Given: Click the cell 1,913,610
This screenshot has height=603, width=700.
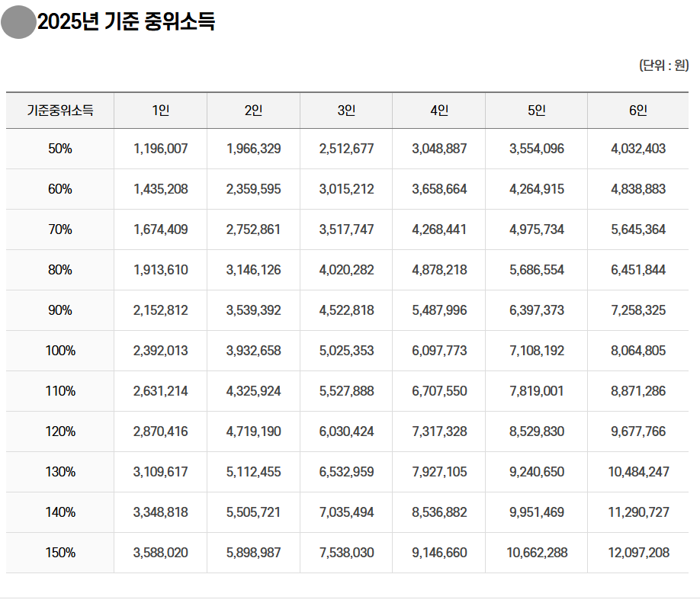Looking at the screenshot, I should [x=161, y=270].
